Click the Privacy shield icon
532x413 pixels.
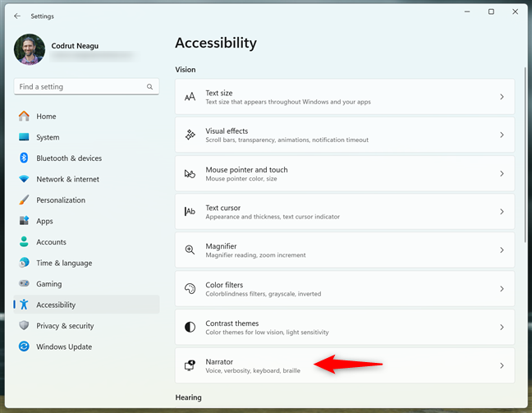[x=24, y=325]
